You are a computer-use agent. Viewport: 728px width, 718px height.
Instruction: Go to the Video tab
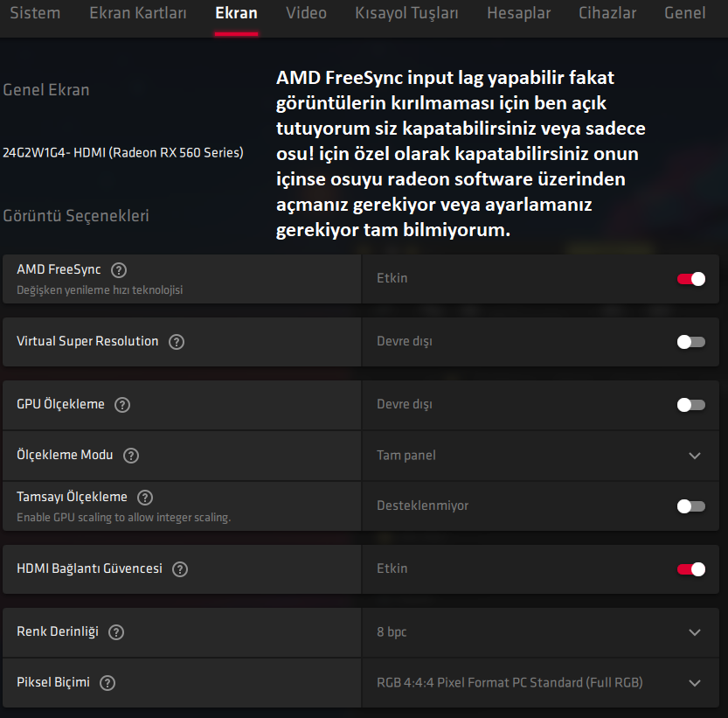307,13
